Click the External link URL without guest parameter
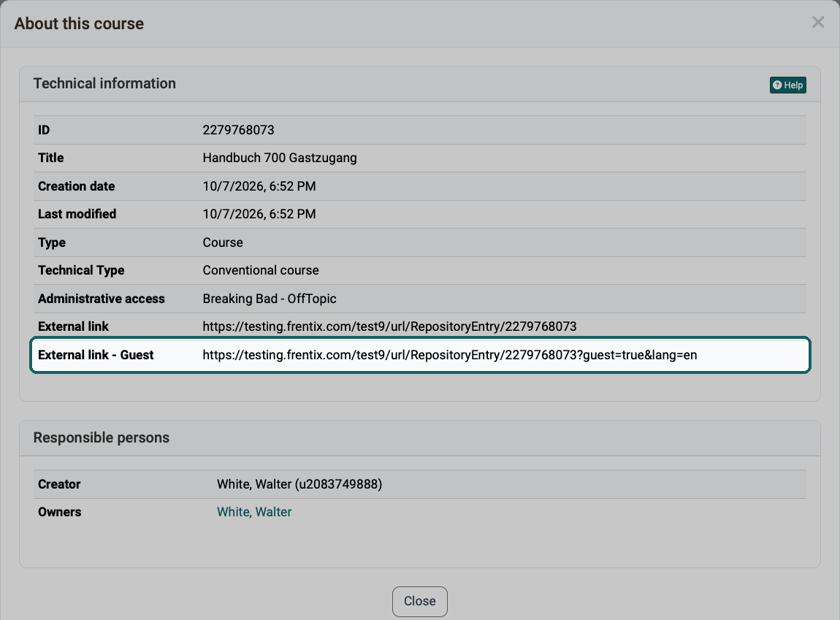The image size is (840, 620). 389,326
